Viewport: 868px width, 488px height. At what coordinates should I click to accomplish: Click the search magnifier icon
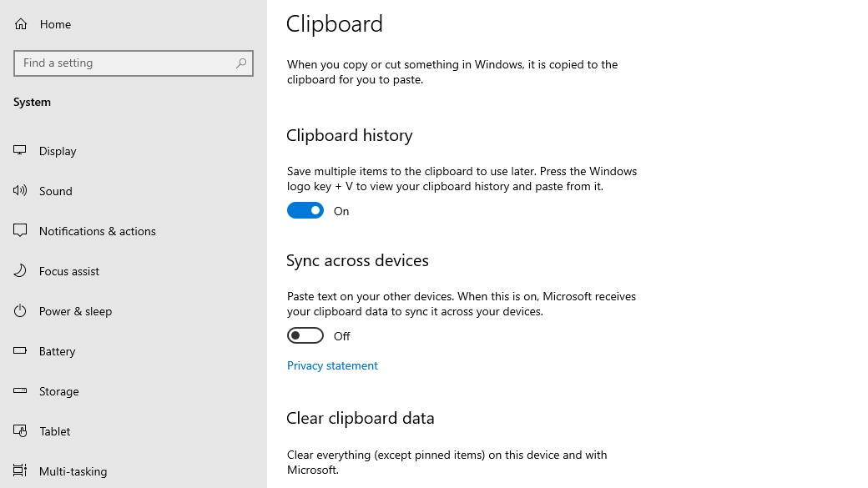tap(240, 63)
